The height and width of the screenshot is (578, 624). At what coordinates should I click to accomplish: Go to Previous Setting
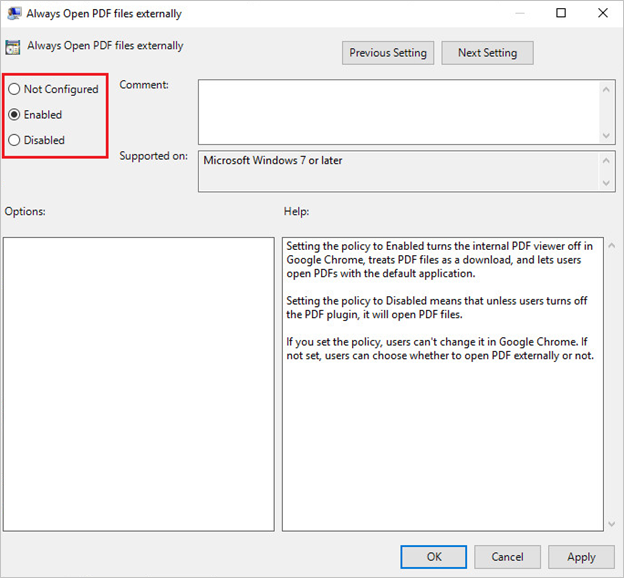click(388, 53)
